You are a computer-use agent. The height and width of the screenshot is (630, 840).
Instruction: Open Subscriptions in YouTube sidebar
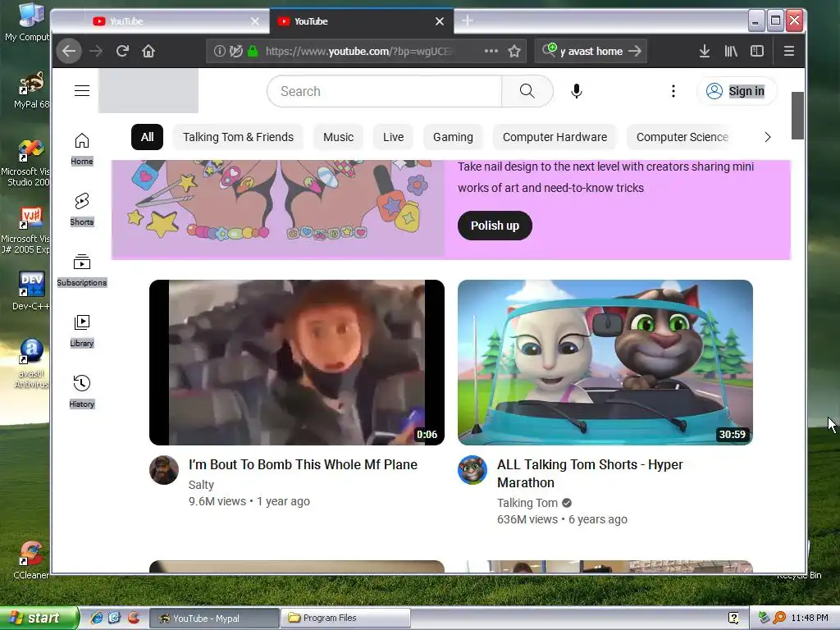82,271
